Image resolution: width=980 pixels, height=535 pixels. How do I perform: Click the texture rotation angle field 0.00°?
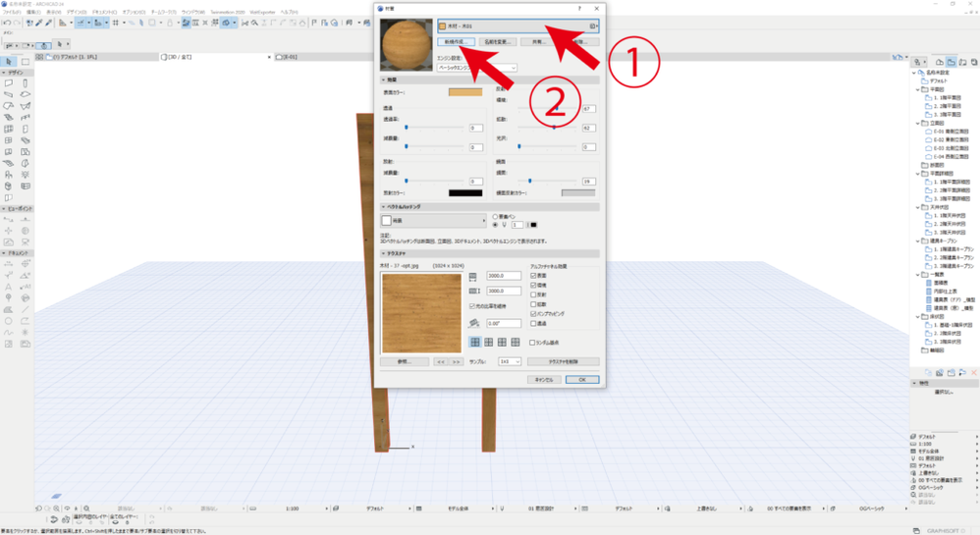click(504, 323)
